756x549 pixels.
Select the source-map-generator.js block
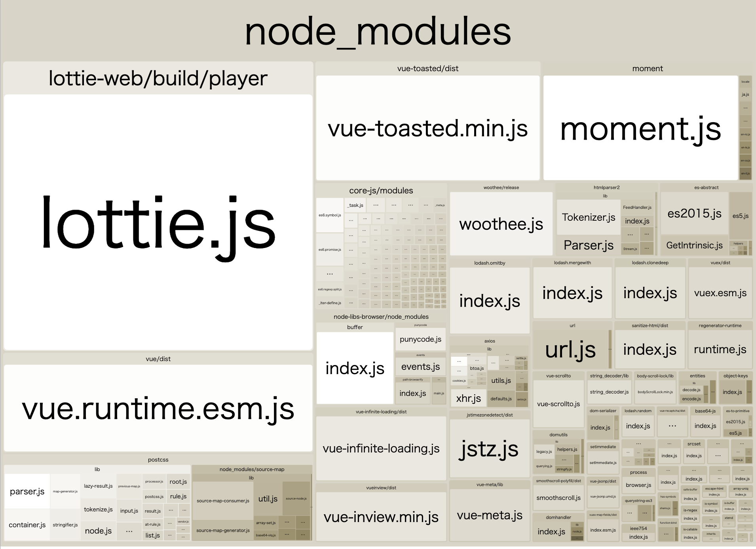point(223,530)
